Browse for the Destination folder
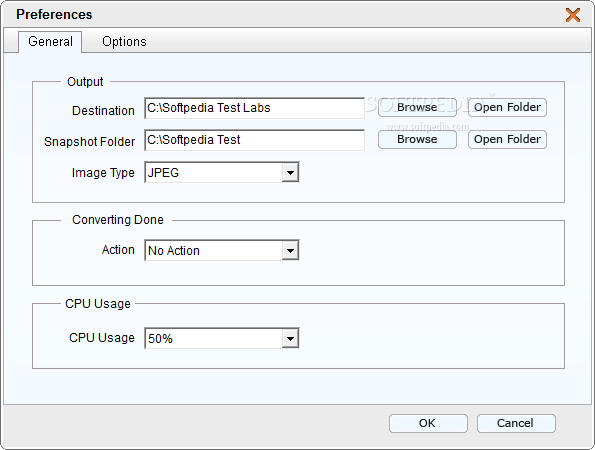The image size is (595, 450). [417, 107]
